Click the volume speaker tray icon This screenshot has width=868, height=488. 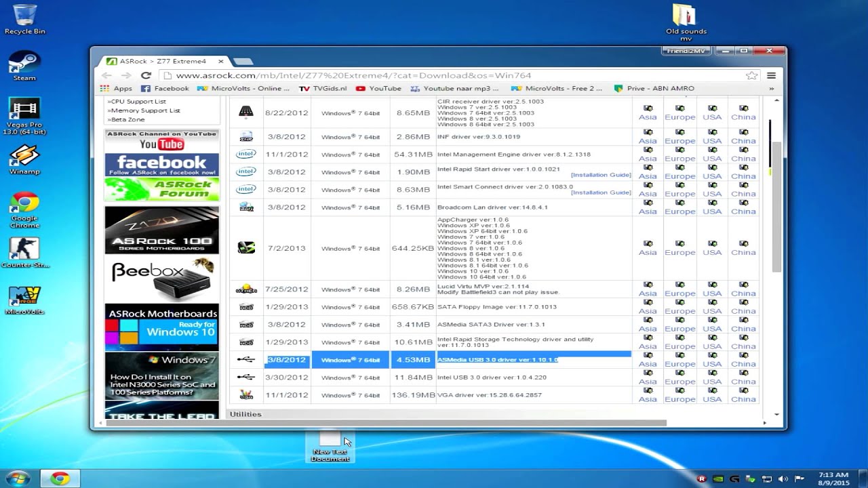783,479
